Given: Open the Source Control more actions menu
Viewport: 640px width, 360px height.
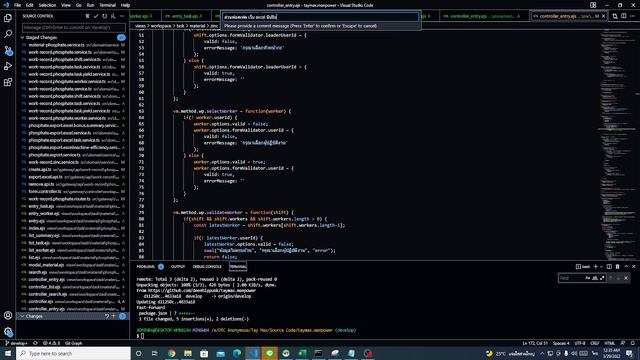Looking at the screenshot, I should (122, 16).
